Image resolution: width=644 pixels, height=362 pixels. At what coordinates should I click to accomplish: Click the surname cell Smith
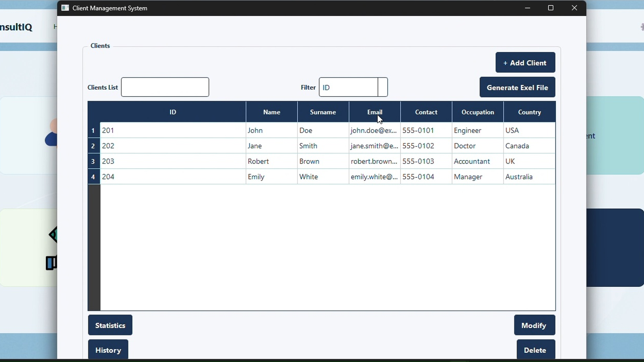click(323, 146)
